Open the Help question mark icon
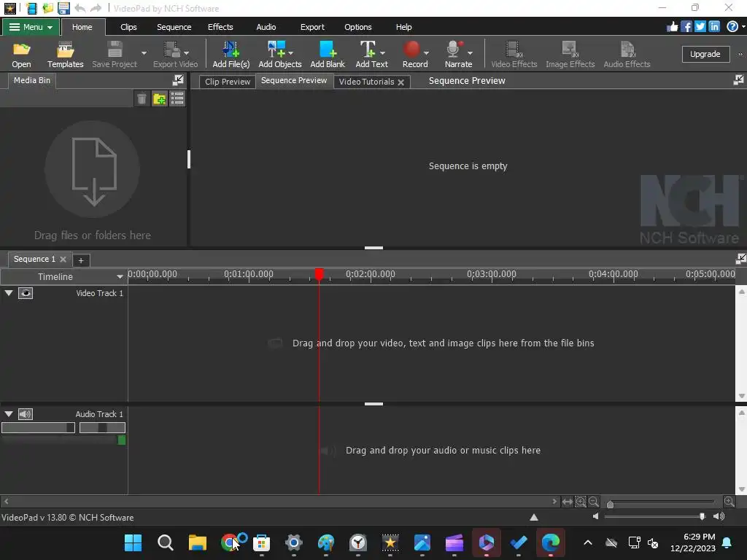This screenshot has width=747, height=560. 732,27
